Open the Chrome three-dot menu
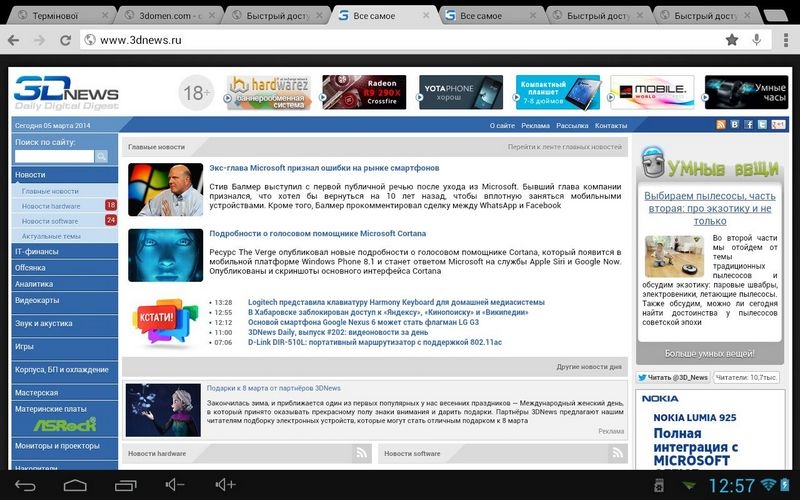Screen dimensions: 800x500 pyautogui.click(x=786, y=39)
